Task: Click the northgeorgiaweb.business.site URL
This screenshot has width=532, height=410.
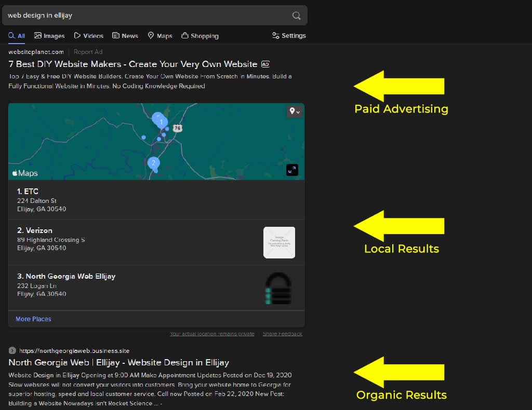Action: pyautogui.click(x=74, y=351)
